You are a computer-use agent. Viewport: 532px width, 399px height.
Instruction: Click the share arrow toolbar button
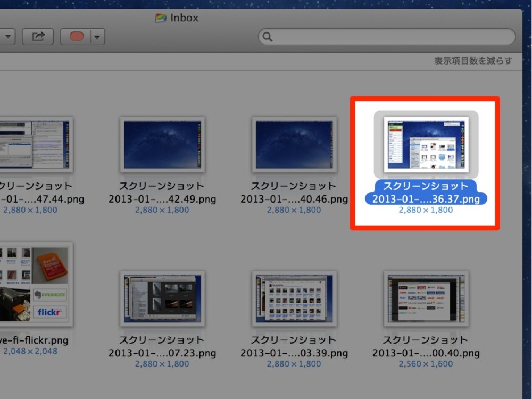pos(38,37)
